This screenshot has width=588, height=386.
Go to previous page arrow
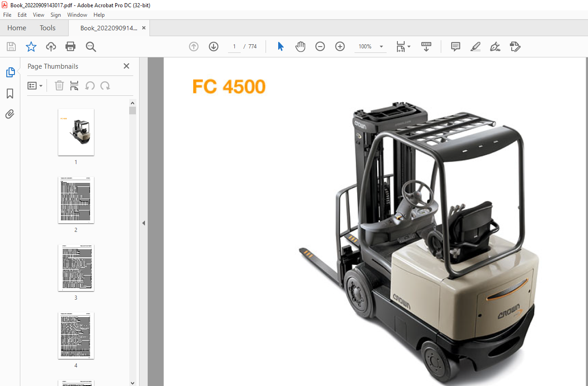click(194, 47)
